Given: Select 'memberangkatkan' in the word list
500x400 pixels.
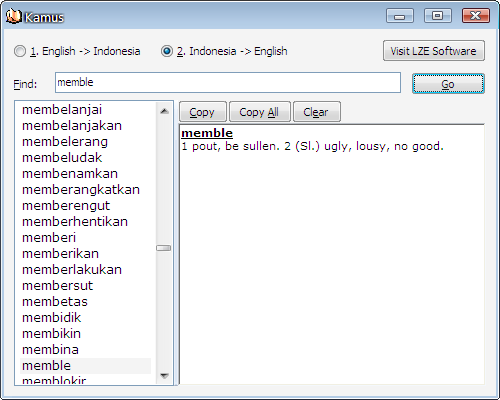Looking at the screenshot, I should coord(81,190).
